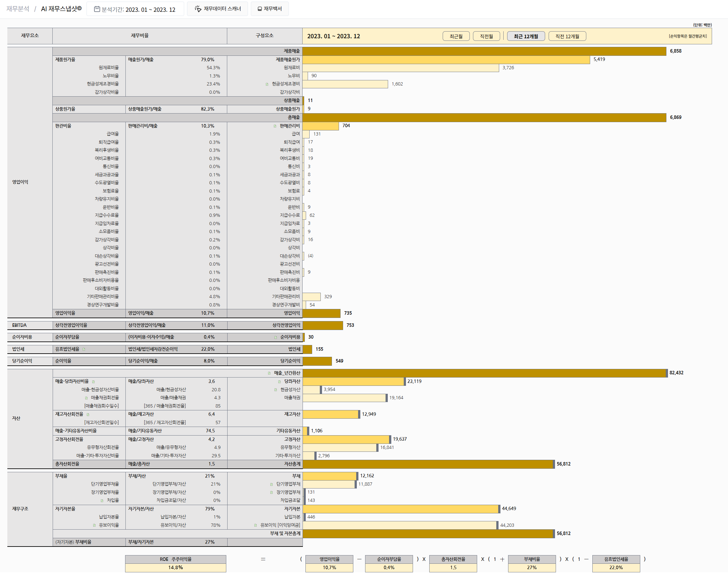Click the note icon before 유보이익 [이익잉여금]
Image resolution: width=728 pixels, height=580 pixels.
256,525
